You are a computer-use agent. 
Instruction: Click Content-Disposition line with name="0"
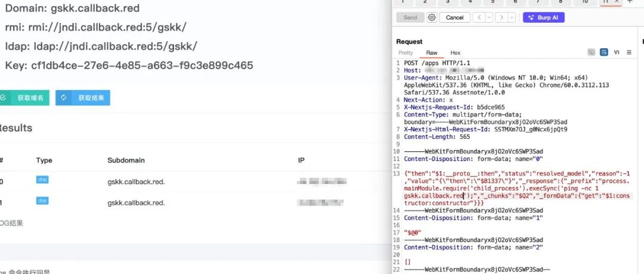coord(473,158)
